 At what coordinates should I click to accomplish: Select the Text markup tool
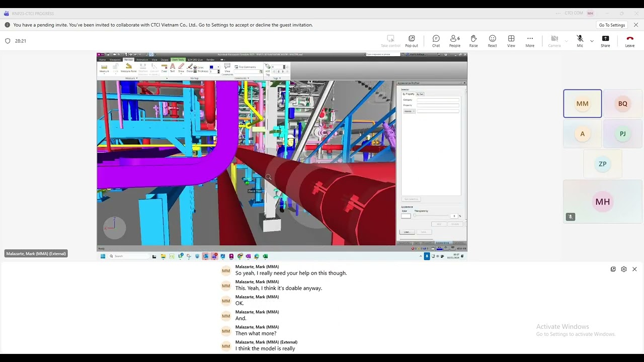(172, 68)
